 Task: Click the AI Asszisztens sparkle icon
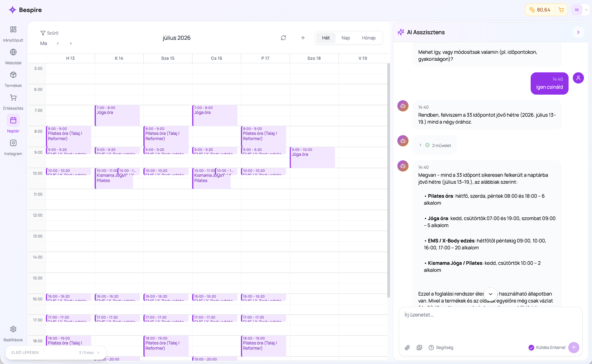[401, 32]
